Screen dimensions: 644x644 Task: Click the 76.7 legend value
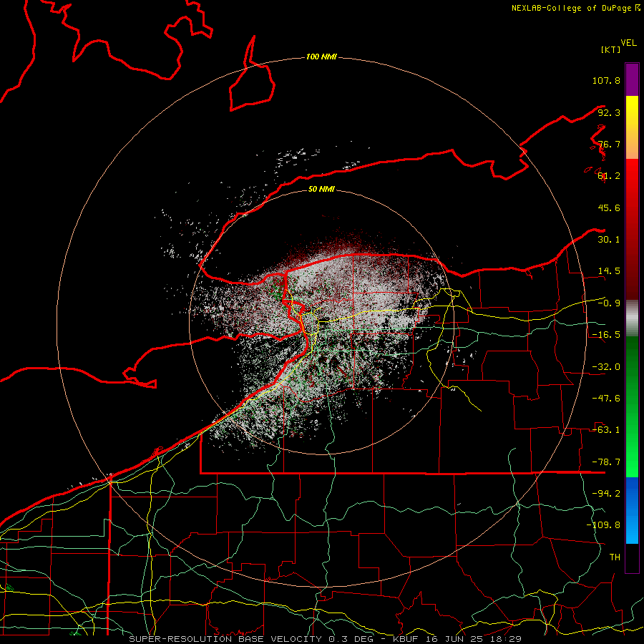pyautogui.click(x=609, y=144)
